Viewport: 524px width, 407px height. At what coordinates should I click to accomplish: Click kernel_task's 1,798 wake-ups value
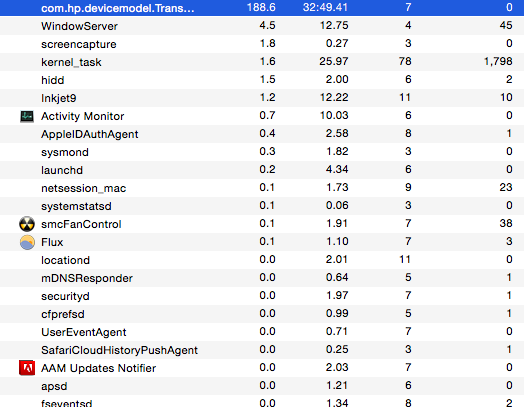coord(498,61)
